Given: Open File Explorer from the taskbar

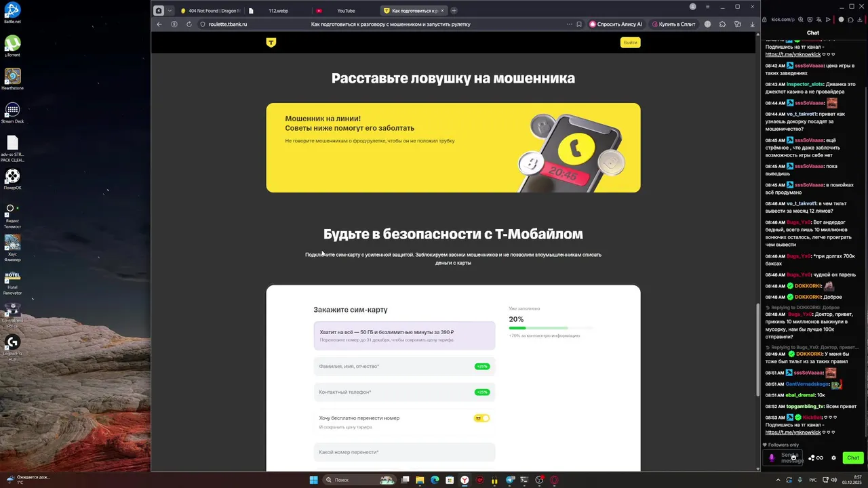Looking at the screenshot, I should (420, 480).
